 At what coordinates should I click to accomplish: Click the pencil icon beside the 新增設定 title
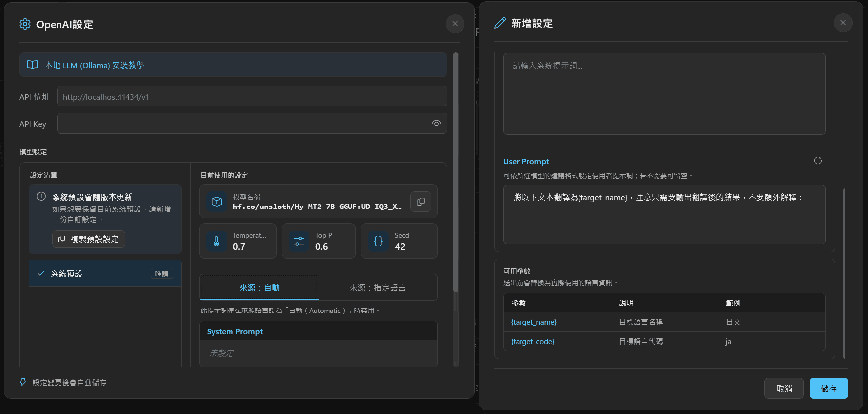tap(500, 23)
